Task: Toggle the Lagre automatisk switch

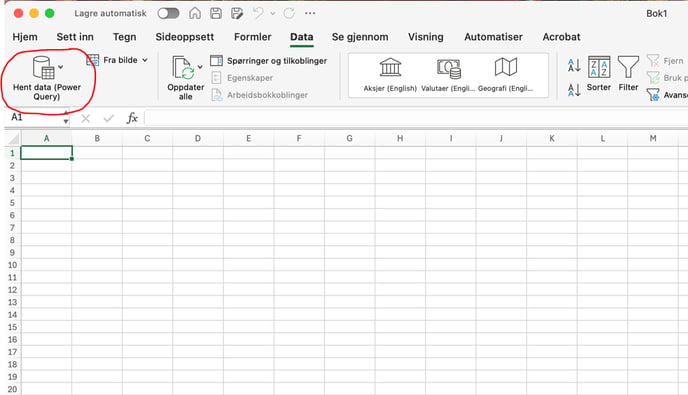Action: point(168,14)
